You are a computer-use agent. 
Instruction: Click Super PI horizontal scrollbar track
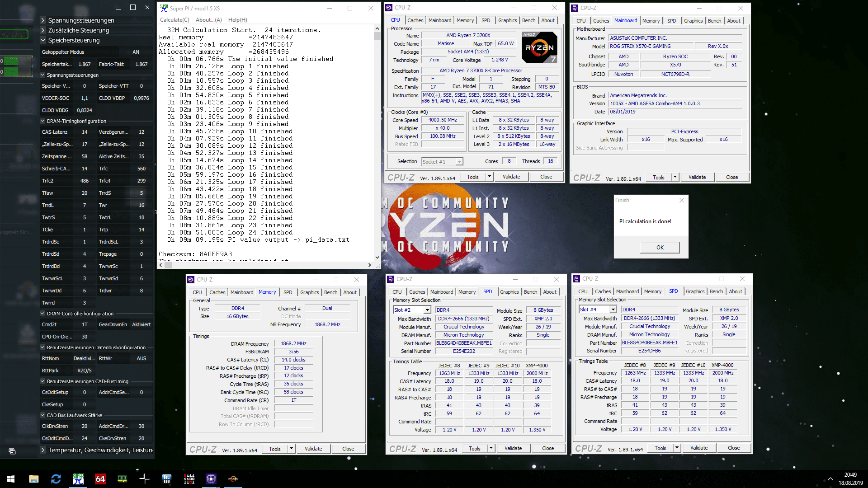(x=271, y=265)
